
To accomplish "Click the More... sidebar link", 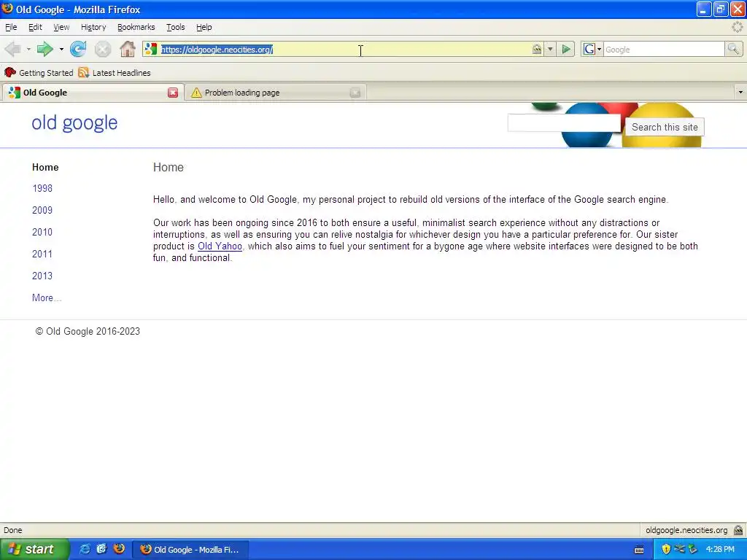I will (x=47, y=297).
